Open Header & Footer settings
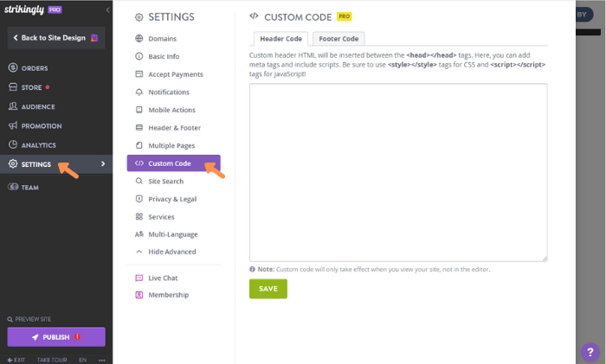606x364 pixels. tap(173, 128)
